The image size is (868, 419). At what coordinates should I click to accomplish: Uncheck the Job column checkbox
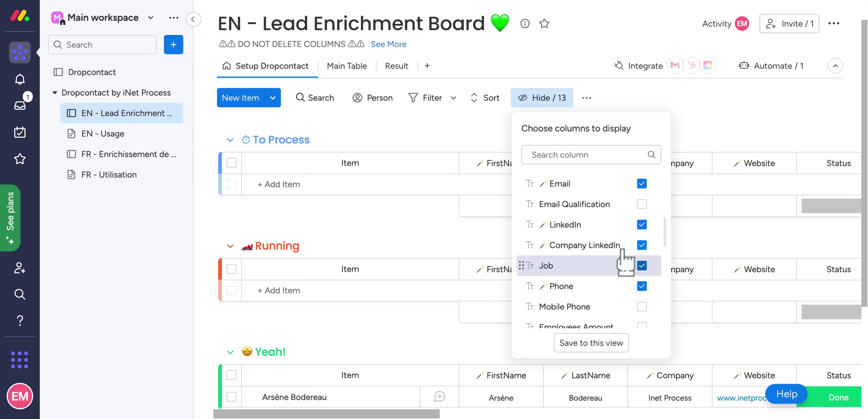[x=642, y=265]
